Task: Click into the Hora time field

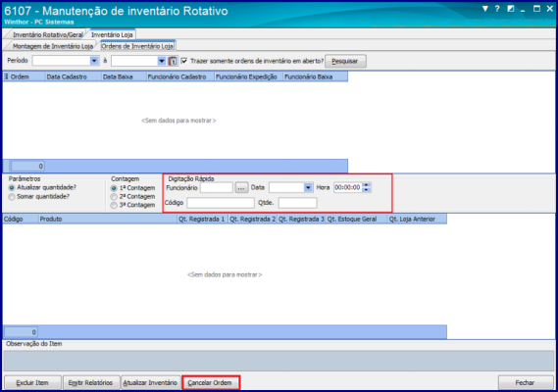Action: click(x=348, y=187)
